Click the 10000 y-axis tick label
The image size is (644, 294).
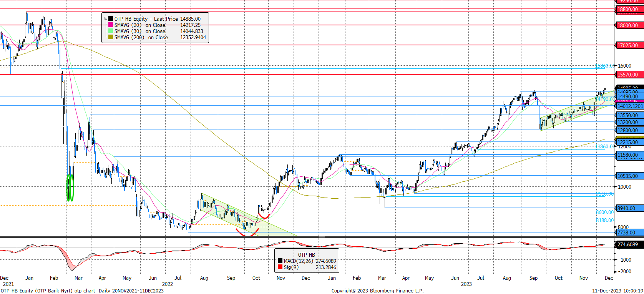(624, 187)
